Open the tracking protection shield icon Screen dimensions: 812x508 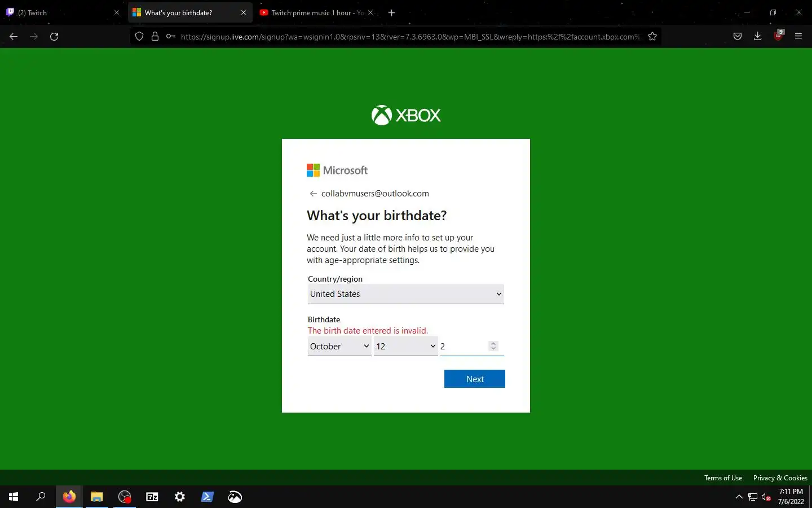(x=139, y=37)
